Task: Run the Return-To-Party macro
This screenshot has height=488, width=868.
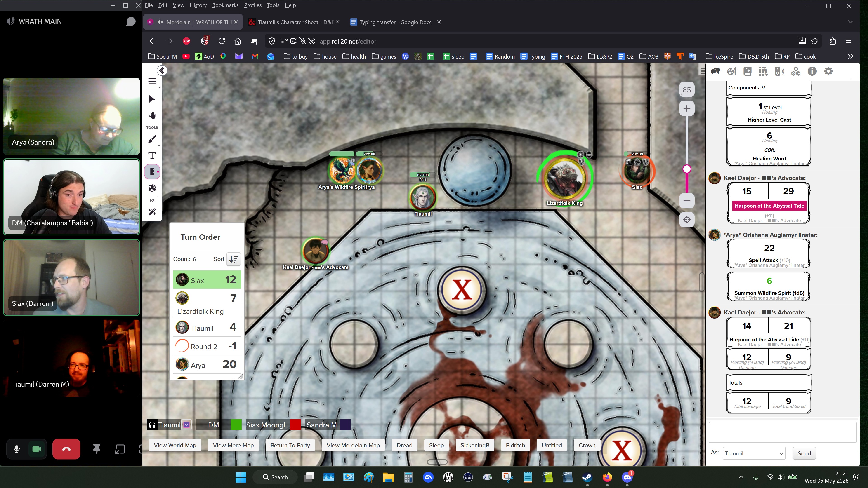Action: coord(290,445)
